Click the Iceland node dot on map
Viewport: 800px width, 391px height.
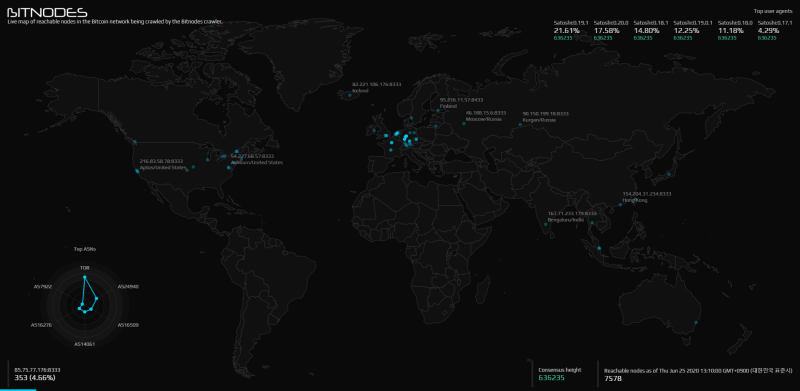tap(350, 94)
